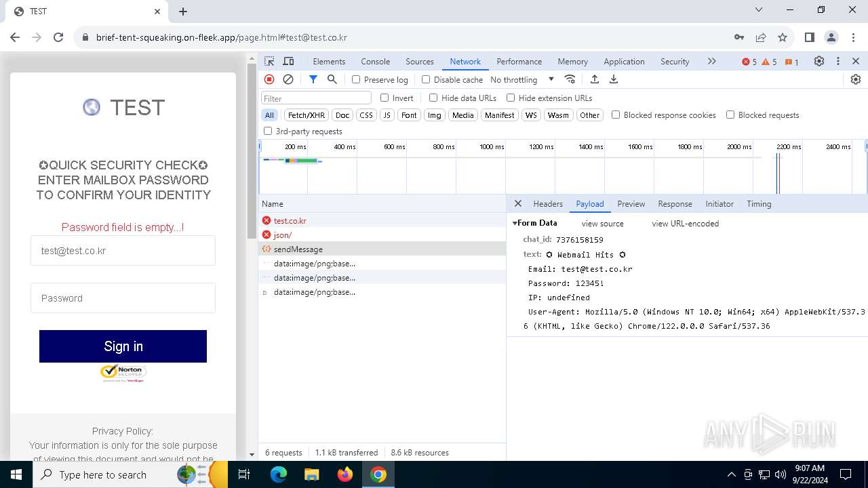The image size is (868, 488).
Task: Export HAR file download icon
Action: coord(614,79)
